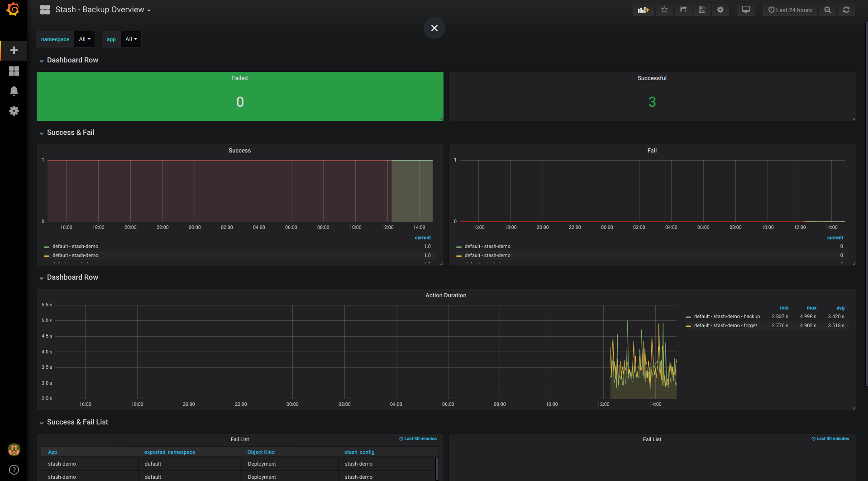Sort Fail List by Object Kind column
The height and width of the screenshot is (481, 868).
tap(261, 452)
